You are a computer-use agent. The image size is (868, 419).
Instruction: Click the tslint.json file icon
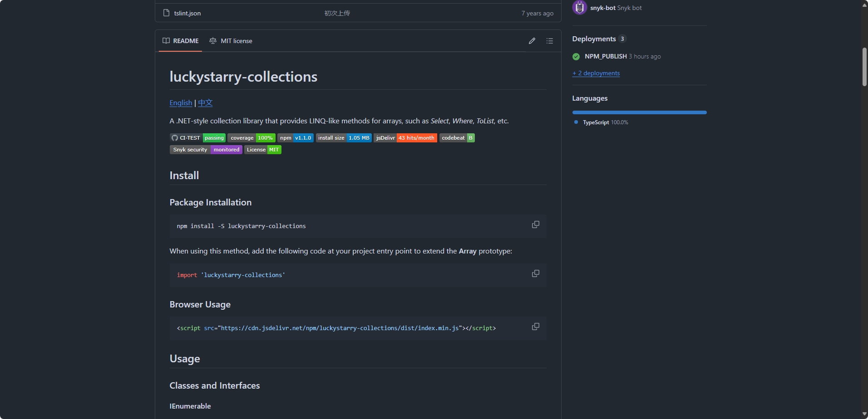click(166, 13)
